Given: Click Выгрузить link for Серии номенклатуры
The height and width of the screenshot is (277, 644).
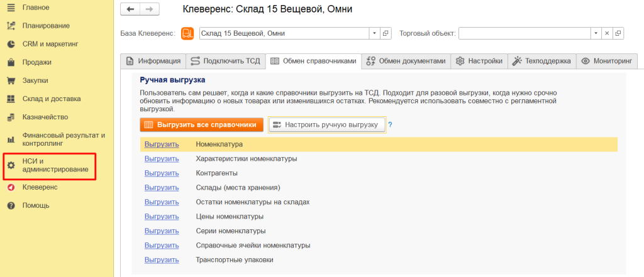Looking at the screenshot, I should tap(162, 231).
